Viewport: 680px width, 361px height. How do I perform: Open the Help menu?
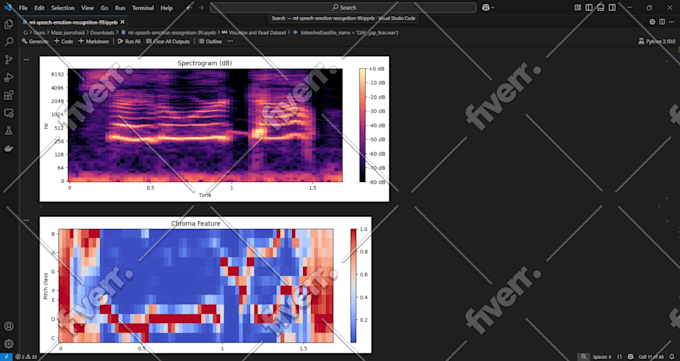tap(166, 8)
